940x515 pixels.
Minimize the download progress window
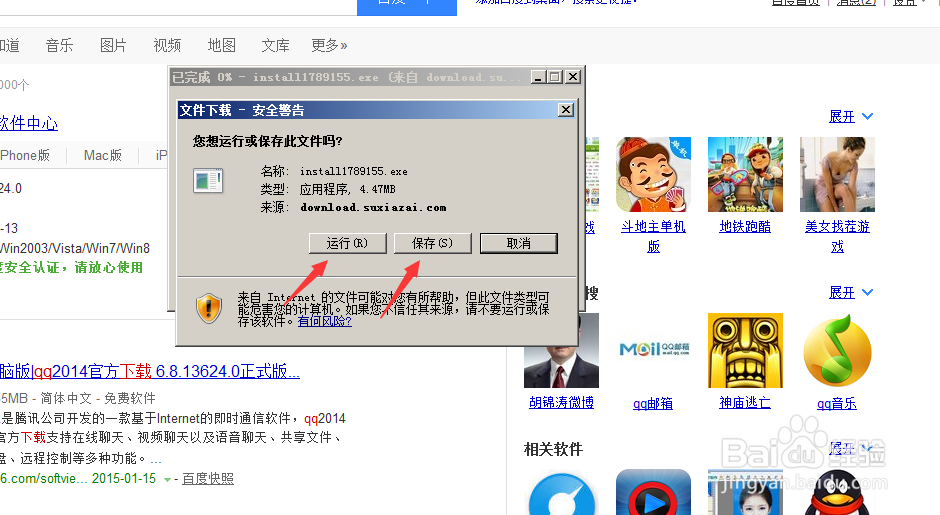click(538, 77)
